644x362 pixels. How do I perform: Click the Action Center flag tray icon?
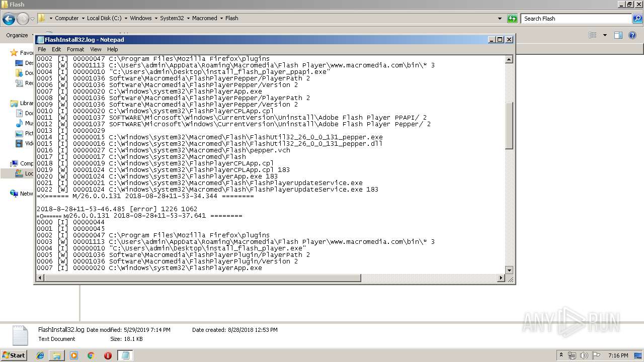(x=596, y=355)
